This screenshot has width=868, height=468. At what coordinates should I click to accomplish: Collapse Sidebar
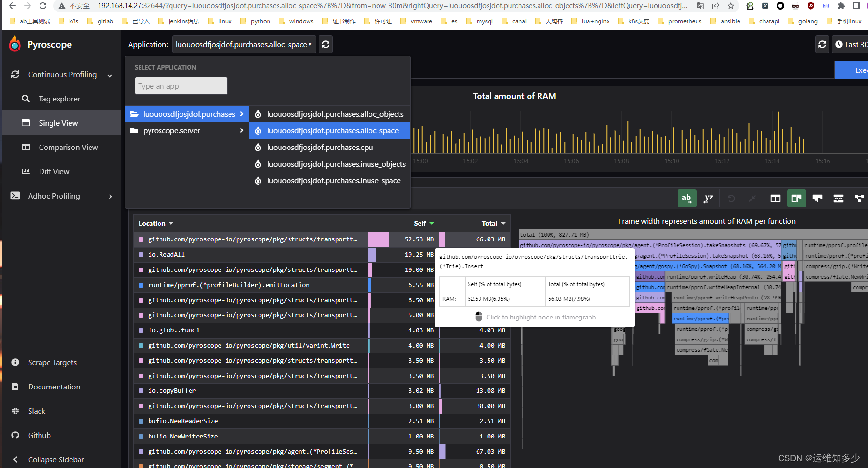click(x=61, y=459)
